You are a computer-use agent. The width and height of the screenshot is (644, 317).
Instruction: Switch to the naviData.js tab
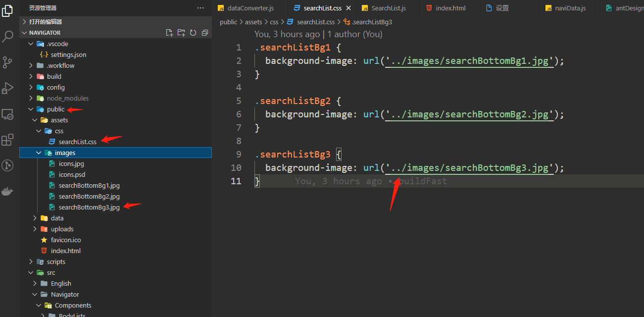(570, 8)
